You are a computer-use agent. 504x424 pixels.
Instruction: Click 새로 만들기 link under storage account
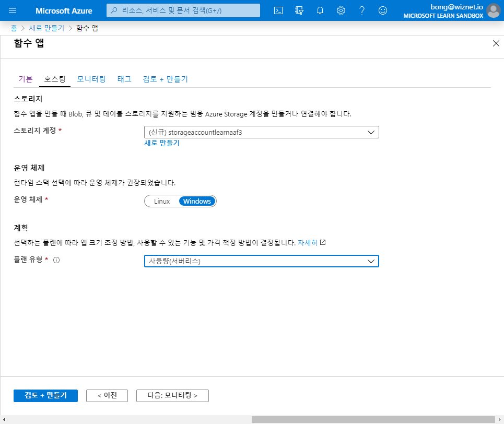(x=162, y=143)
